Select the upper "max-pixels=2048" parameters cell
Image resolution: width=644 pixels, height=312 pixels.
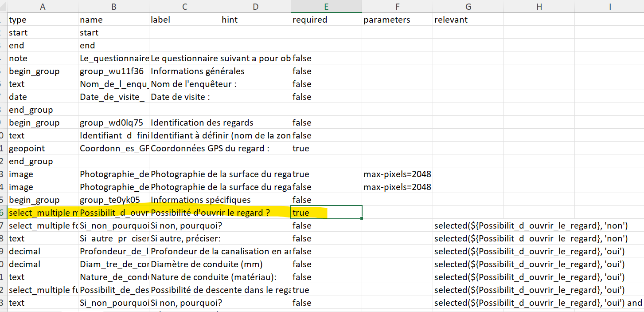point(397,174)
